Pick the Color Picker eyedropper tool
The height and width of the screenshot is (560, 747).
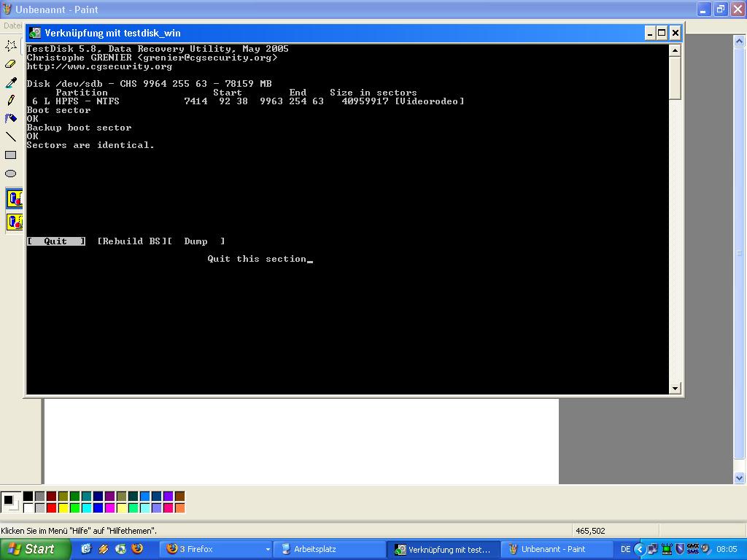[x=10, y=82]
